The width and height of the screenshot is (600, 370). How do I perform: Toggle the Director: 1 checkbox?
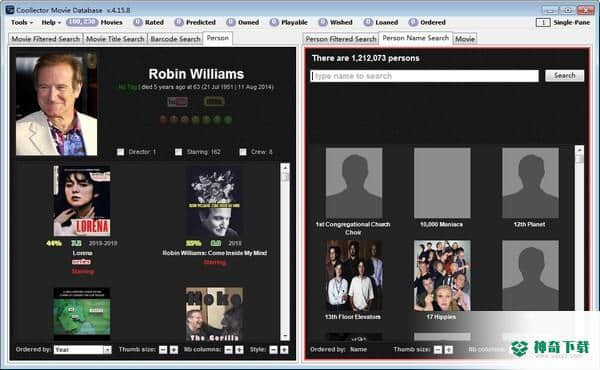click(x=120, y=152)
